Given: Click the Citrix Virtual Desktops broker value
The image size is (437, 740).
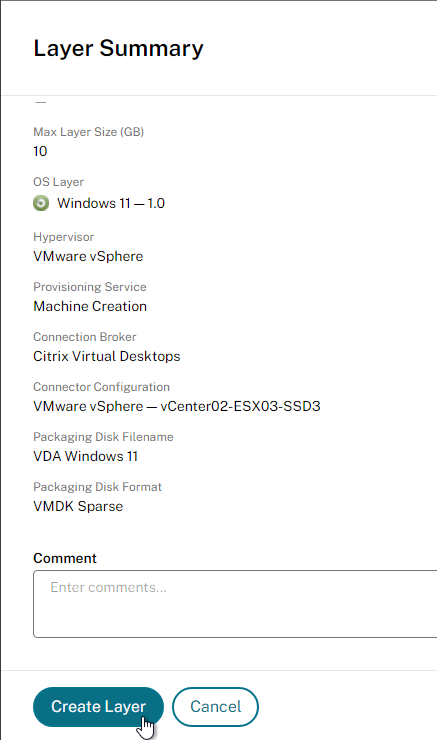Looking at the screenshot, I should [x=107, y=356].
